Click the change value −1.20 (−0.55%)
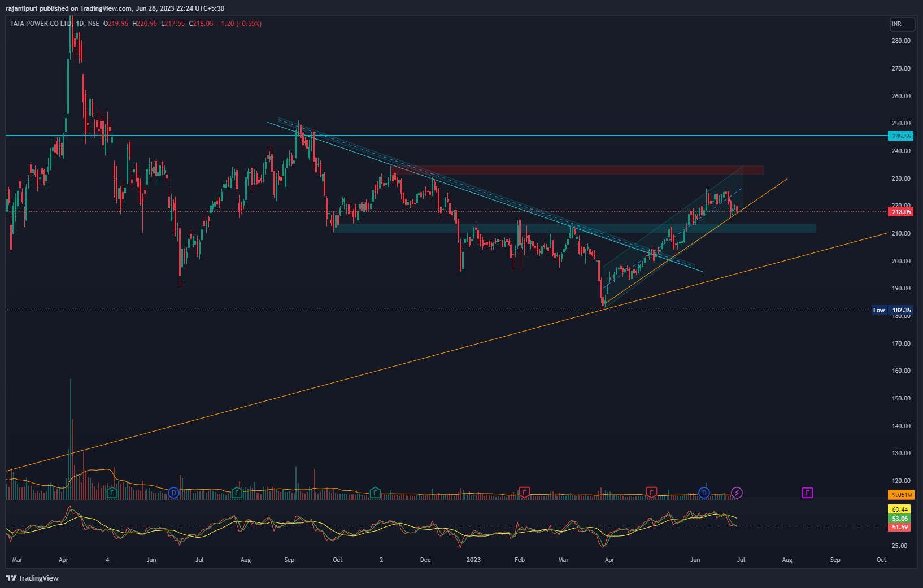This screenshot has height=588, width=923. pyautogui.click(x=240, y=24)
